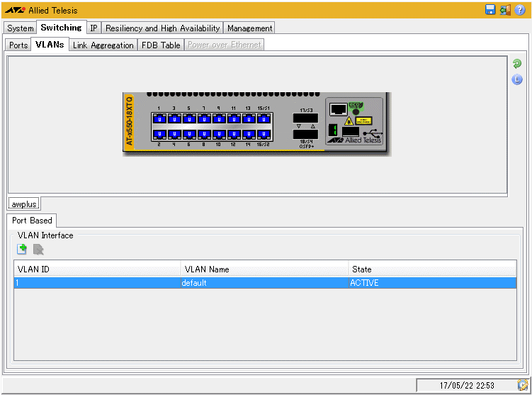Click the 17/S3 QSFP+ port
The image size is (532, 395).
pos(305,118)
